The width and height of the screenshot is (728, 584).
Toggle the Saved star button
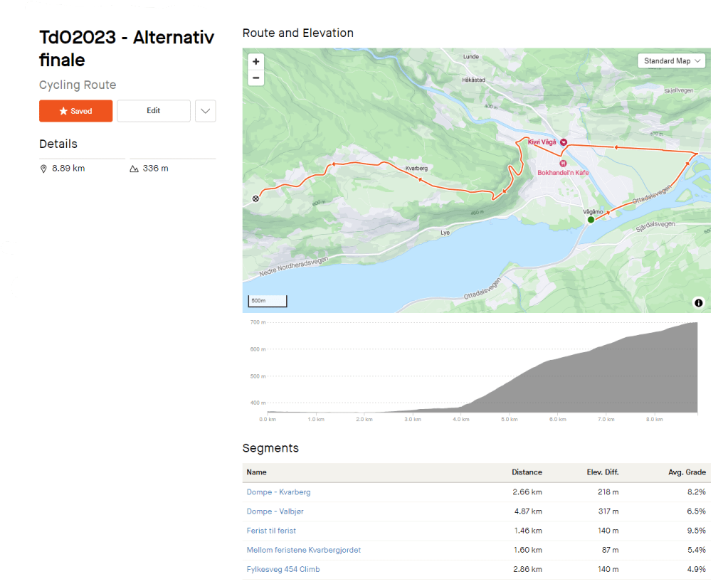75,111
